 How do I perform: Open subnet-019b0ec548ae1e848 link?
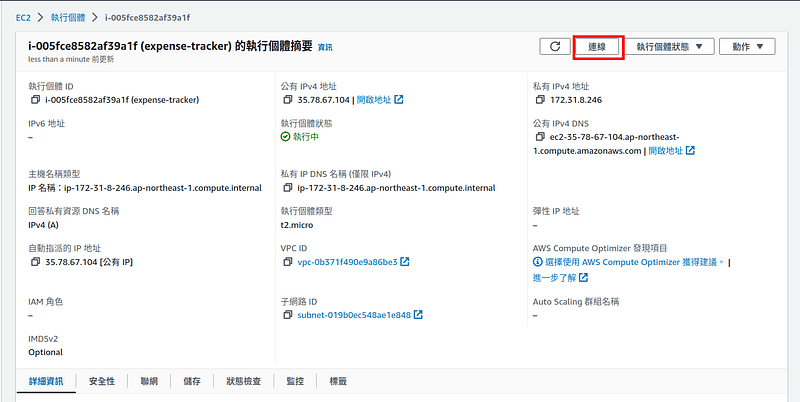[354, 315]
